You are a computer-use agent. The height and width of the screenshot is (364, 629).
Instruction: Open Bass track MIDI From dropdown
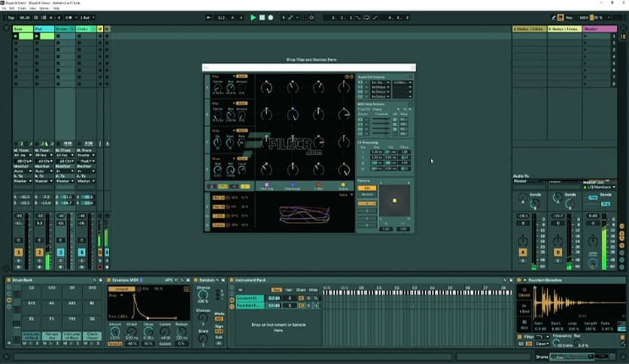pos(23,155)
